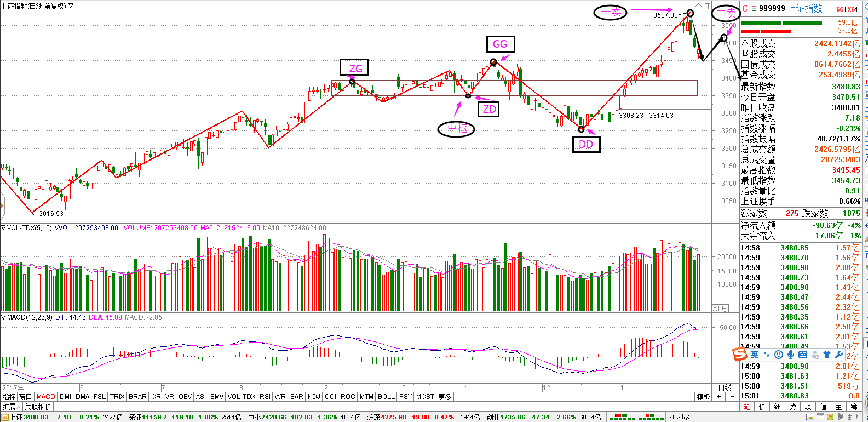Click the second market breadth indicator in status bar
The height and width of the screenshot is (422, 868).
point(651,418)
